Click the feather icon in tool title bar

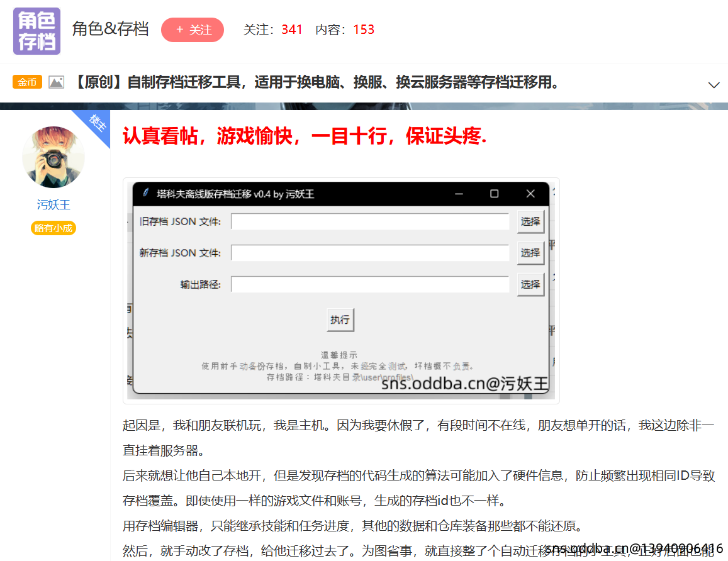146,194
